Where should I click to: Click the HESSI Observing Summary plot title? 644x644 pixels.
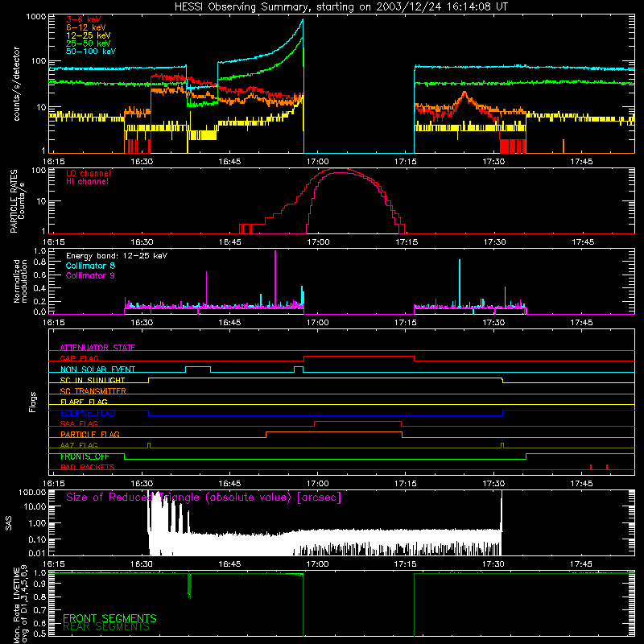(x=341, y=7)
